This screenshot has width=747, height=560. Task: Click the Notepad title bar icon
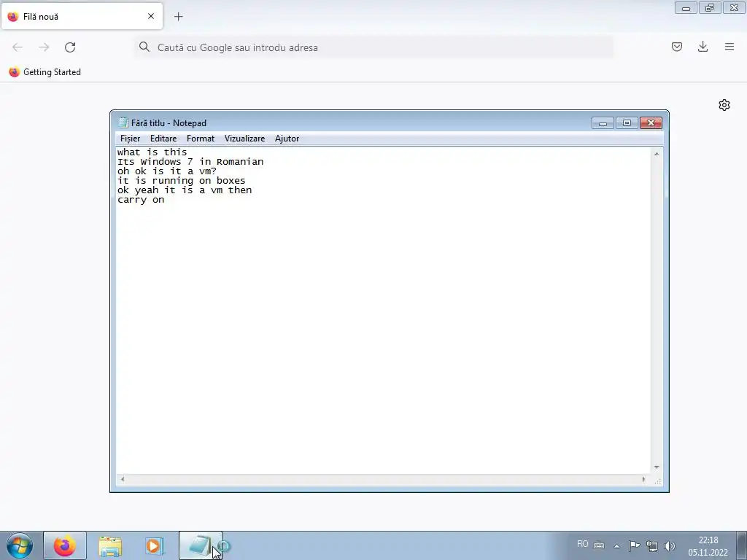tap(123, 122)
